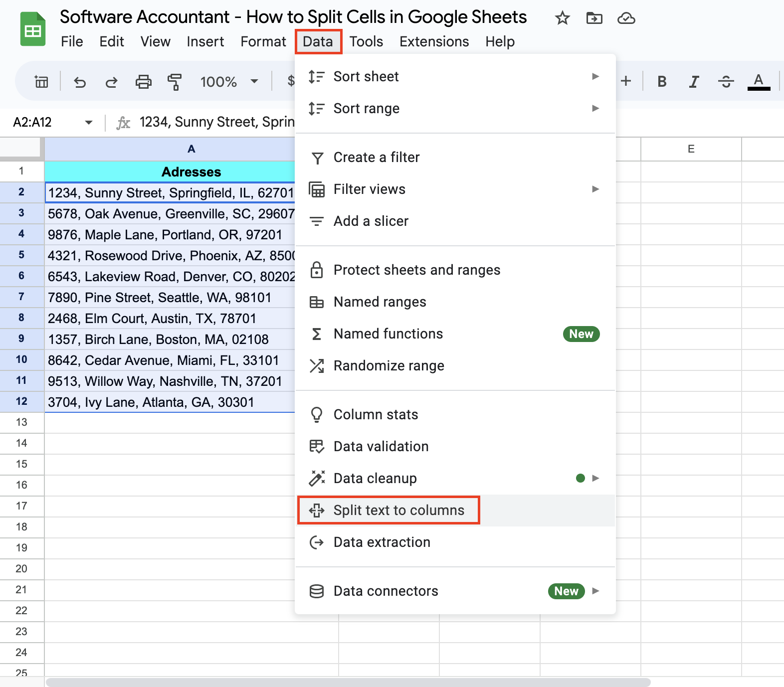Expand the Sort sheet submenu arrow
This screenshot has height=687, width=784.
(595, 76)
